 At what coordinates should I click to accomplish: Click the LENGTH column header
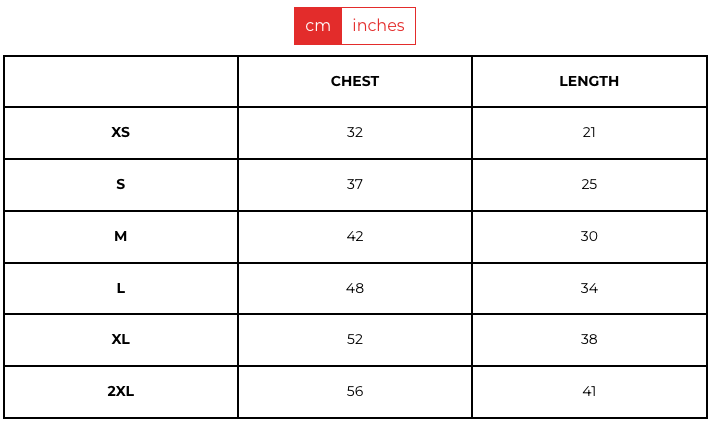point(589,81)
